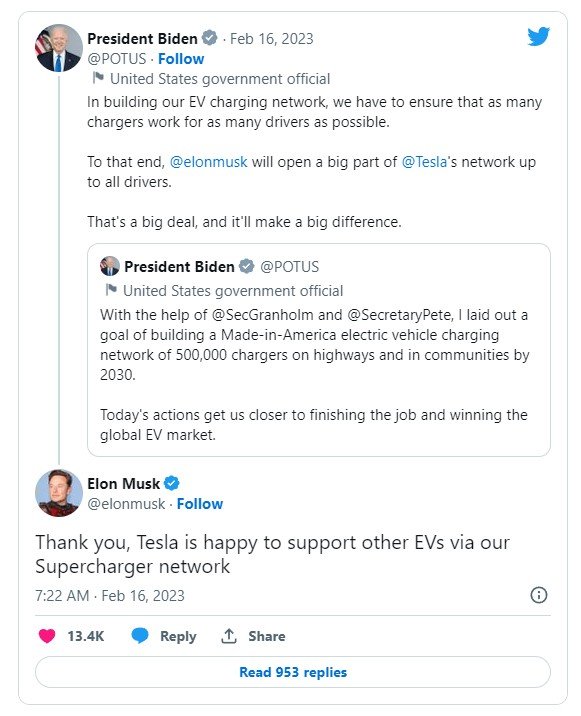Open the tweet info circle icon
Viewport: 581px width, 716px height.
539,595
